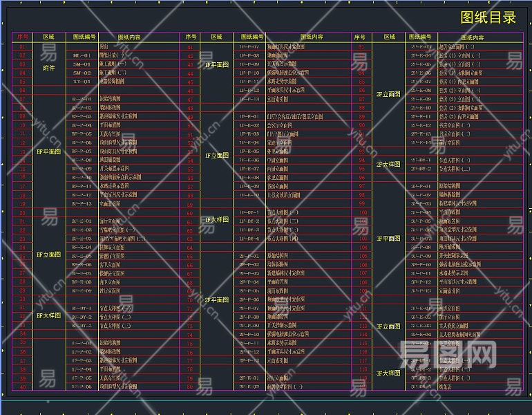532x415 pixels.
Task: Select the 2F平面图 region cell
Action: (x=216, y=299)
